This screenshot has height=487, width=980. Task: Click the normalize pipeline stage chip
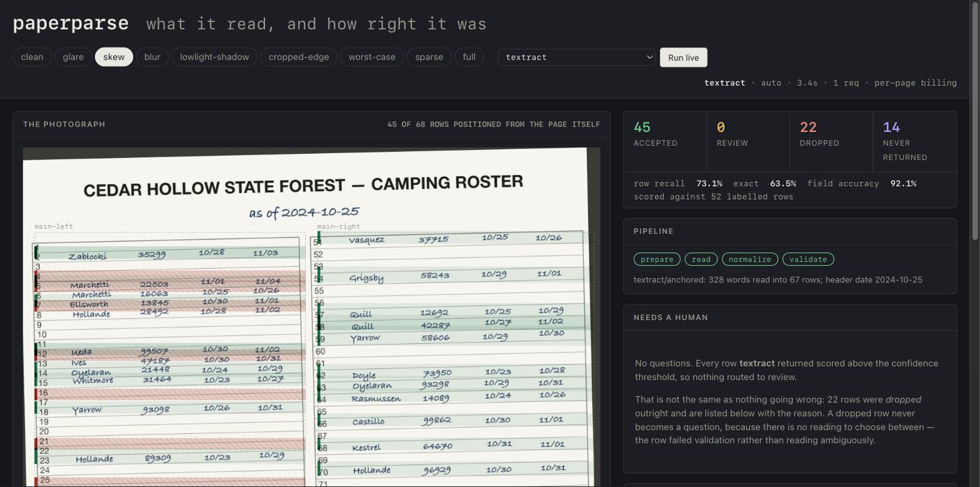[x=750, y=259]
